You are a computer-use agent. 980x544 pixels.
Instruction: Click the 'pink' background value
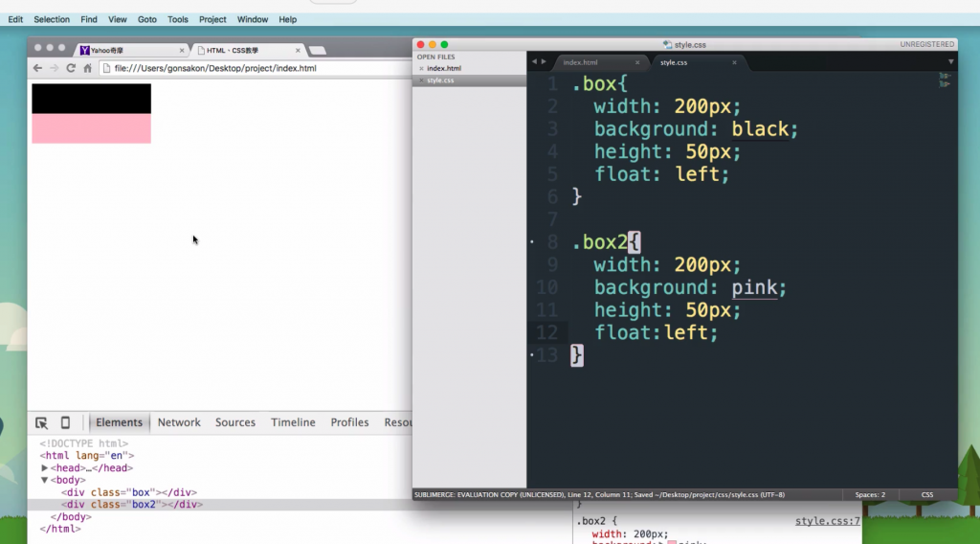(754, 287)
